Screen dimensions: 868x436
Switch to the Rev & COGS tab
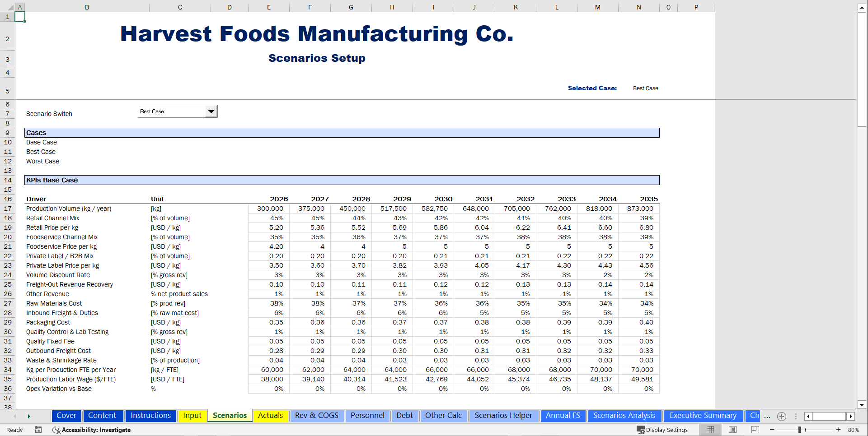(317, 416)
